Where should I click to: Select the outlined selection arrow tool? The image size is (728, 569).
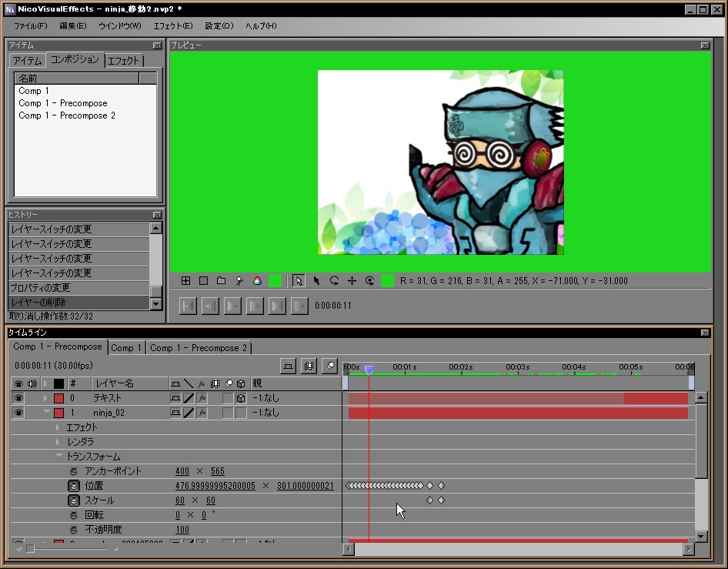[299, 280]
